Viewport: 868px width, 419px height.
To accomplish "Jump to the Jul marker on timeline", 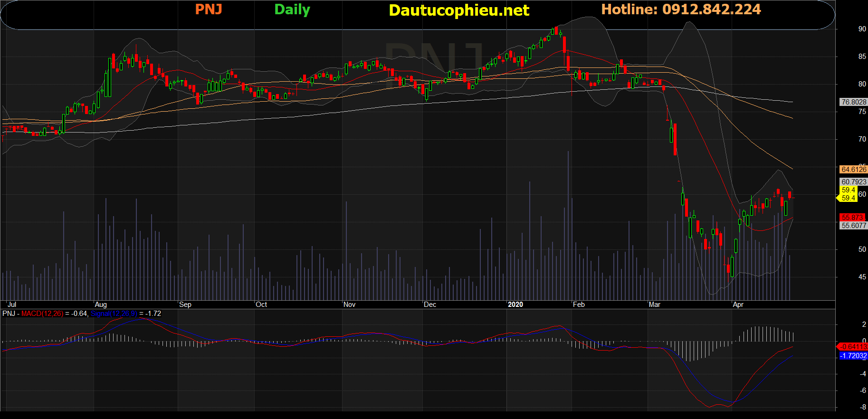I will click(12, 305).
